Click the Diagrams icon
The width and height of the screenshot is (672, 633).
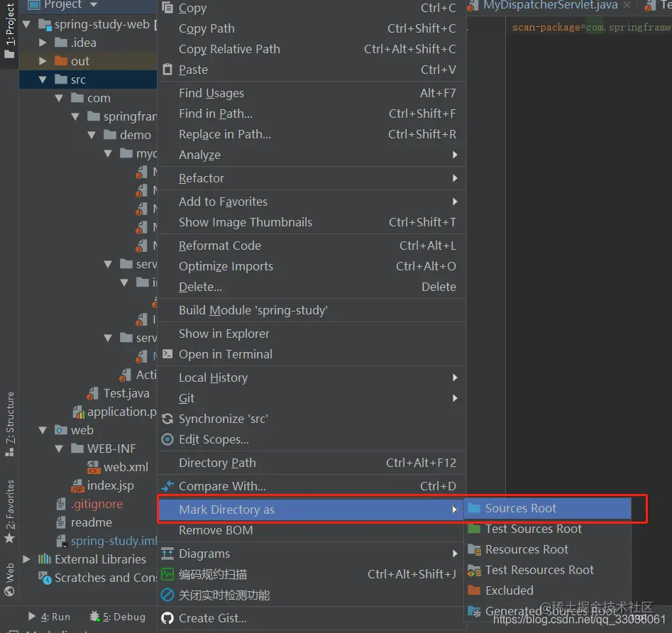(x=167, y=554)
